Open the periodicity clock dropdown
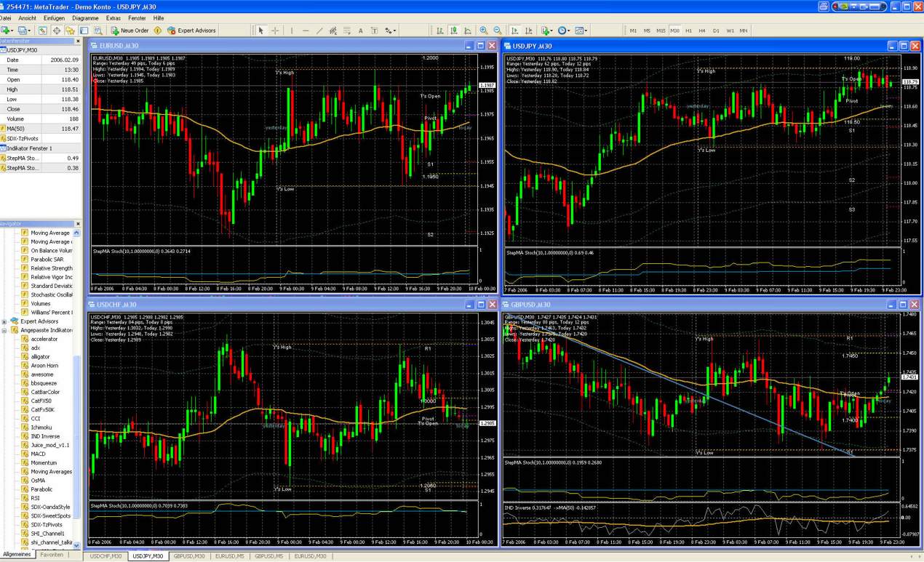 pos(564,31)
